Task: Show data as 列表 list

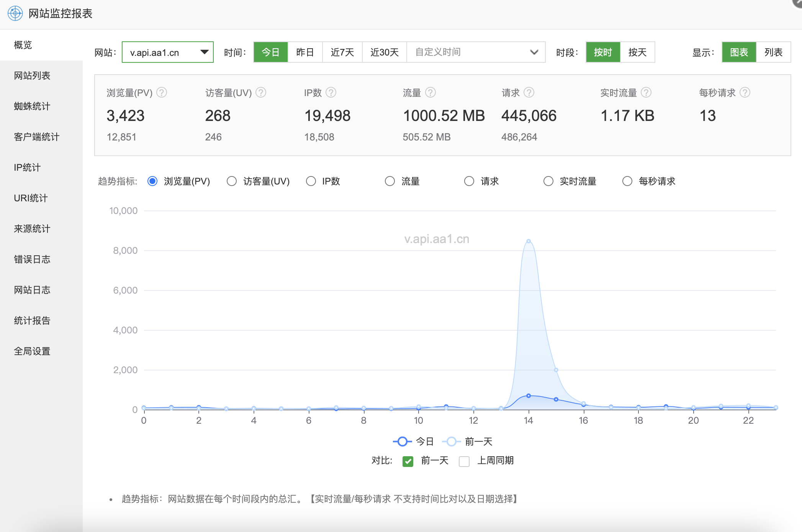Action: coord(774,52)
